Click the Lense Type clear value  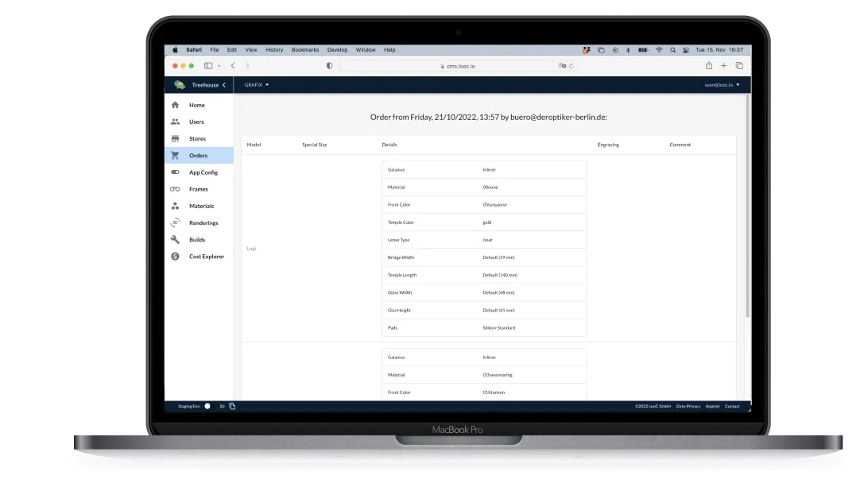488,240
